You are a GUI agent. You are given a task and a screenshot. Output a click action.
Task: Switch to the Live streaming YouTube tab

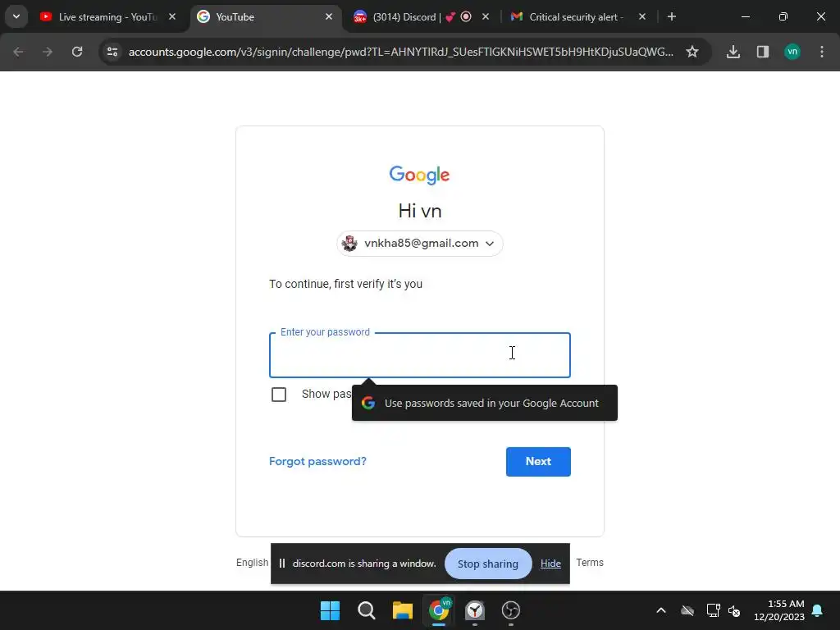(107, 17)
